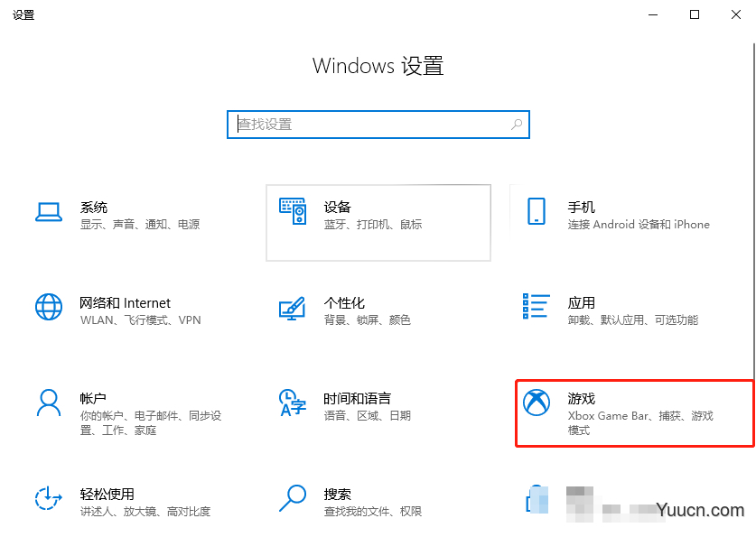Click the magnifier icon inside the search box
This screenshot has width=756, height=537.
(x=517, y=125)
